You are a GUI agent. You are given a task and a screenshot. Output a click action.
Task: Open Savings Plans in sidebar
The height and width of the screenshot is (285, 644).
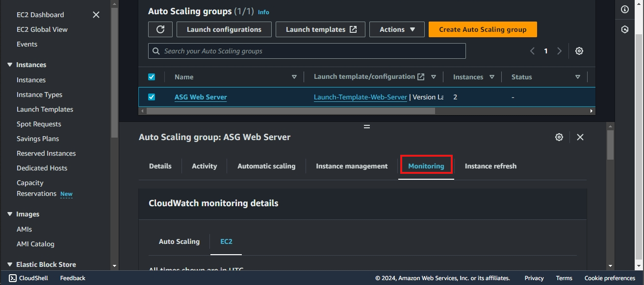[38, 139]
